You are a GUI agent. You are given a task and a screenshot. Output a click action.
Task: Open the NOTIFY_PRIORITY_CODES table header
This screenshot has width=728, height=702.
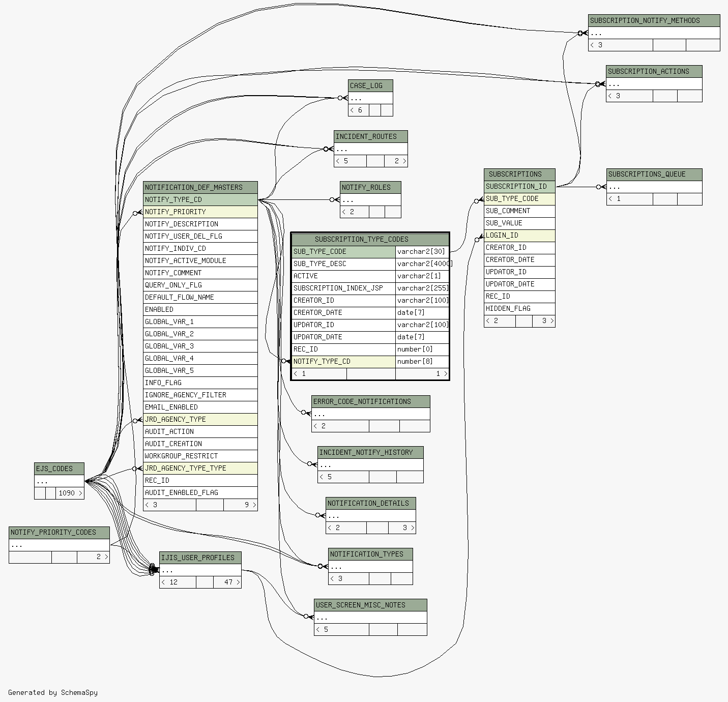59,533
